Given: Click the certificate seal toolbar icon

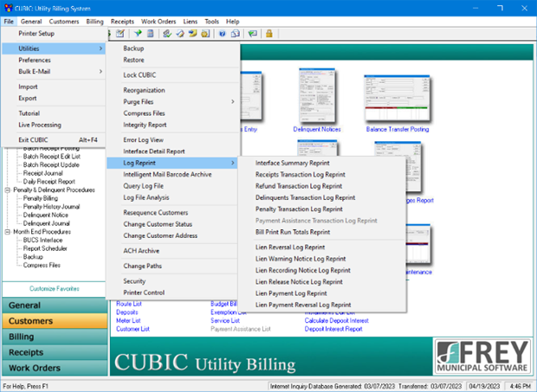Looking at the screenshot, I should pyautogui.click(x=205, y=34).
